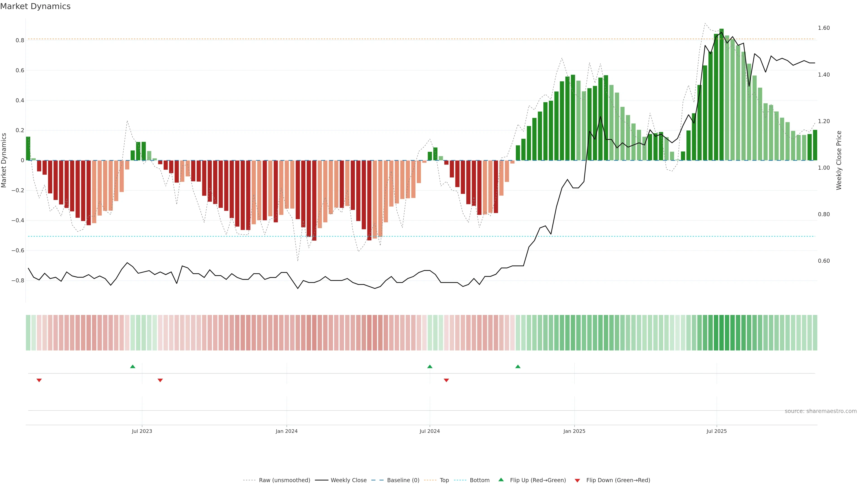This screenshot has height=488, width=868.
Task: Click the red triangle icon in the legend
Action: point(577,480)
